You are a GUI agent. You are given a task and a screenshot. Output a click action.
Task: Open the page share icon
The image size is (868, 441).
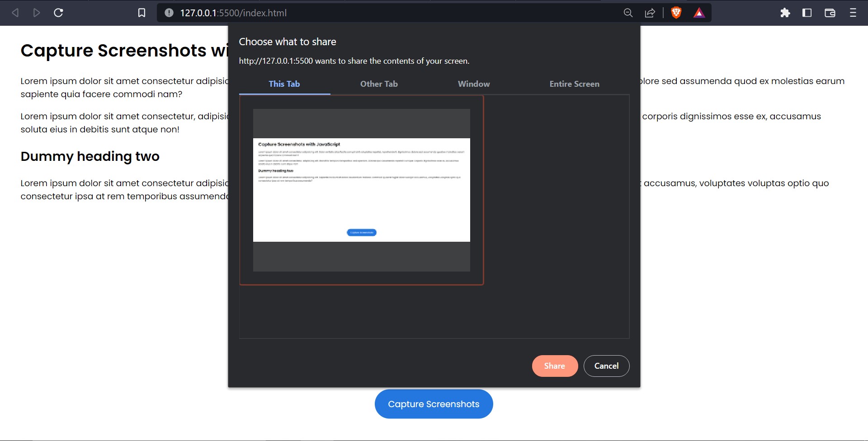click(x=650, y=13)
